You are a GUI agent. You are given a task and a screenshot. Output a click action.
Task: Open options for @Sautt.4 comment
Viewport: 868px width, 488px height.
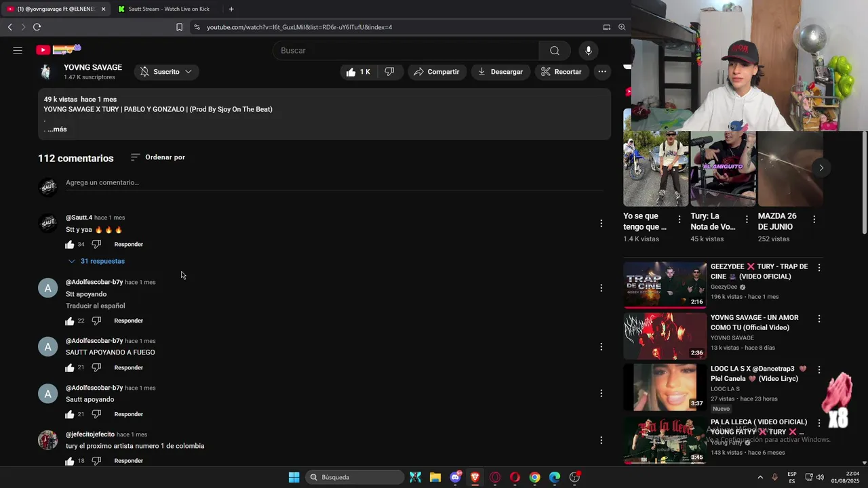coord(601,223)
